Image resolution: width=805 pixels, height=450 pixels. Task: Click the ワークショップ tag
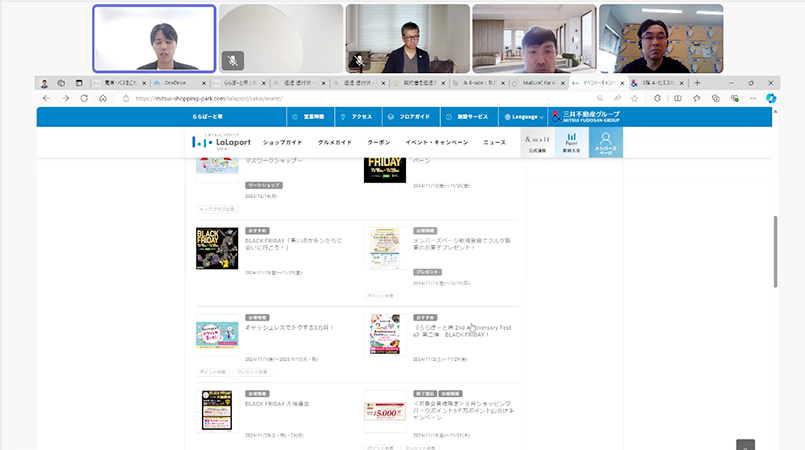tap(264, 185)
